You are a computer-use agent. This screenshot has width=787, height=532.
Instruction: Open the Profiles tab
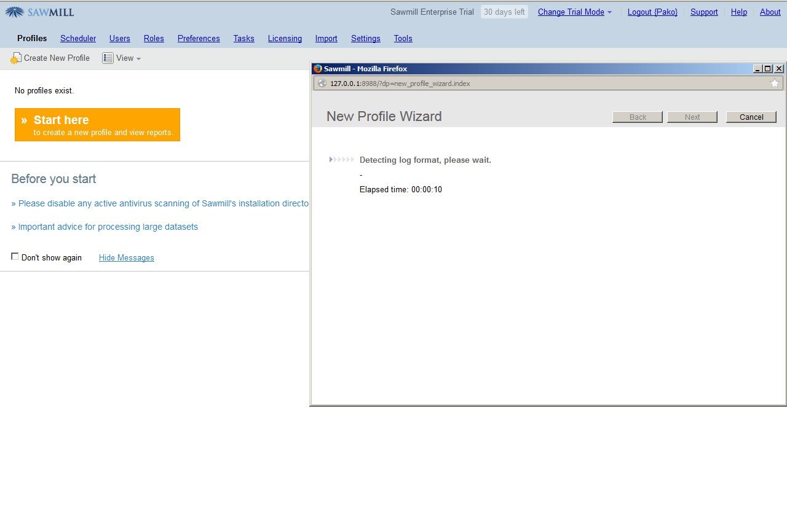coord(32,38)
